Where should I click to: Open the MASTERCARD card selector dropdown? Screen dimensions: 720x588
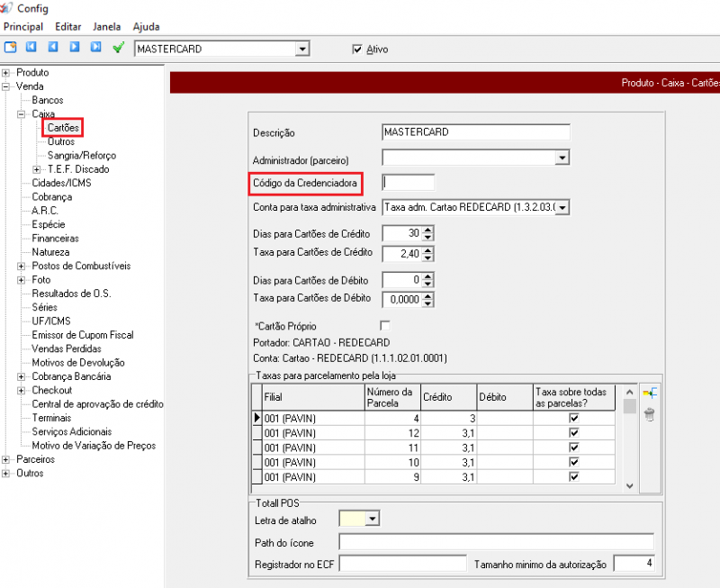[301, 49]
